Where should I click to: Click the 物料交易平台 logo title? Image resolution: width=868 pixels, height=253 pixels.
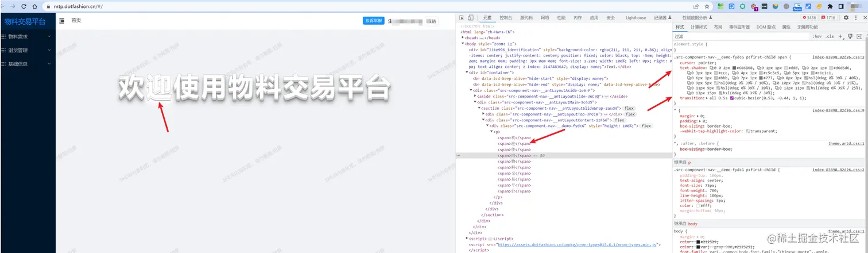pos(24,22)
